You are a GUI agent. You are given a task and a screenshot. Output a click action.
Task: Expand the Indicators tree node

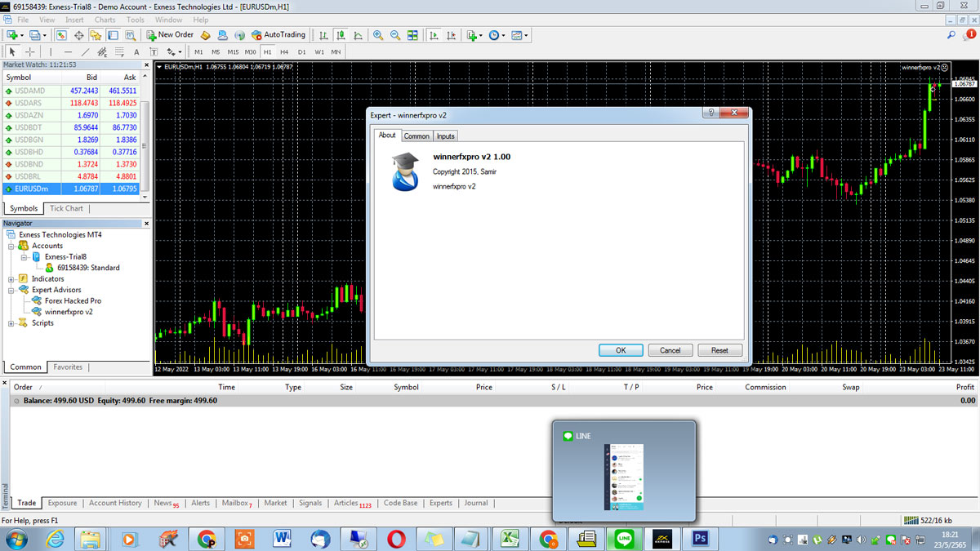11,279
